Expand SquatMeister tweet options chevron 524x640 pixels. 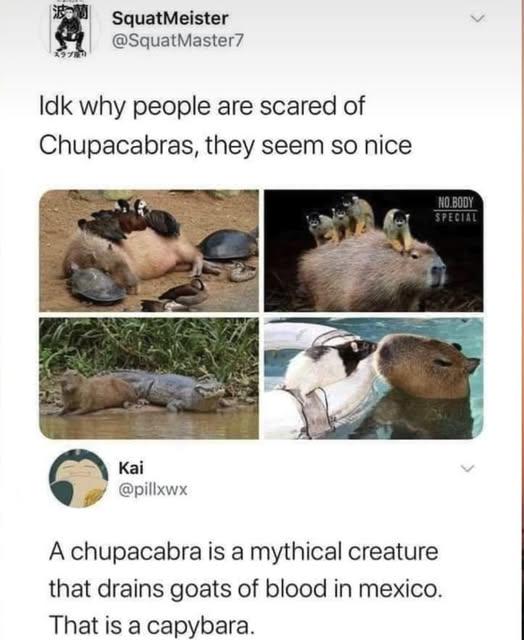[x=477, y=19]
